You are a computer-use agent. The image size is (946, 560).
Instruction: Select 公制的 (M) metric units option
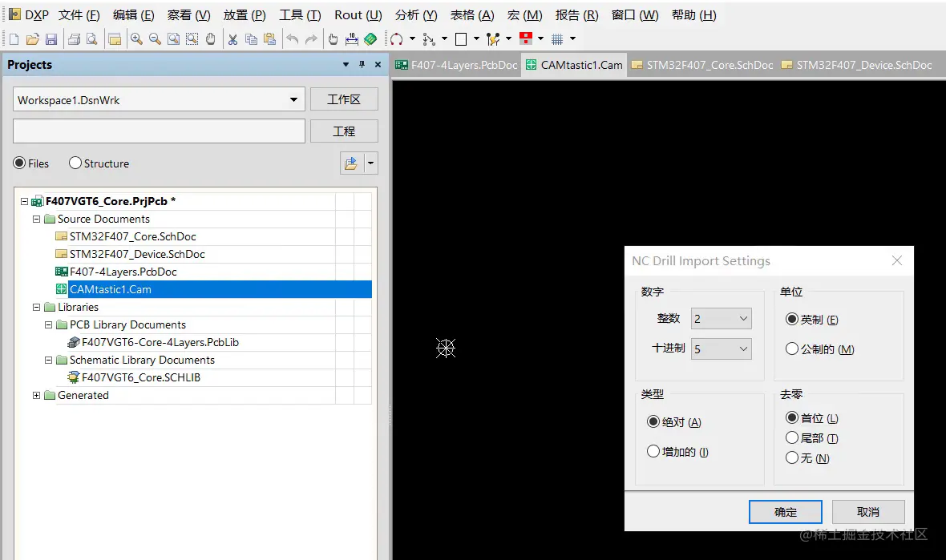point(792,348)
